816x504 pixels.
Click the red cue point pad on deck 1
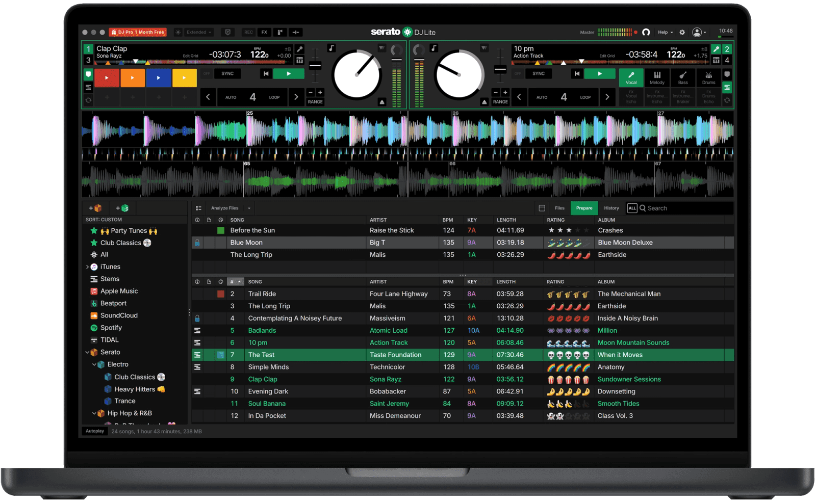tap(107, 78)
